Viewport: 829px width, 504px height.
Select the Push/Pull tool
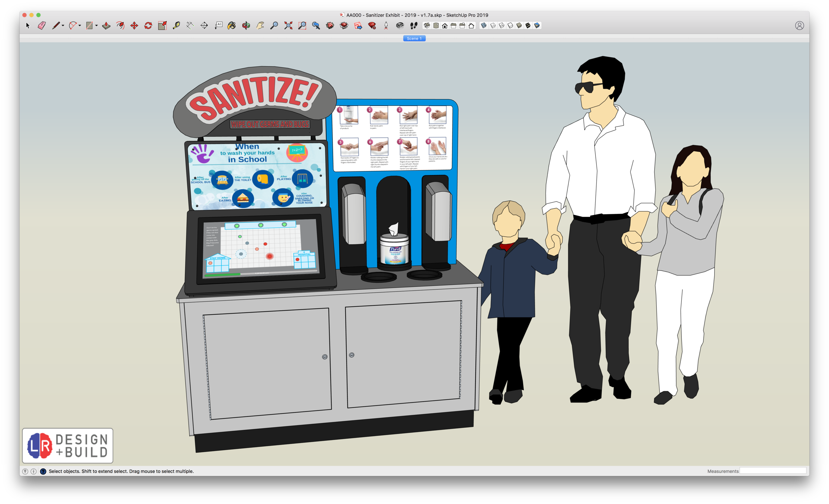coord(106,25)
